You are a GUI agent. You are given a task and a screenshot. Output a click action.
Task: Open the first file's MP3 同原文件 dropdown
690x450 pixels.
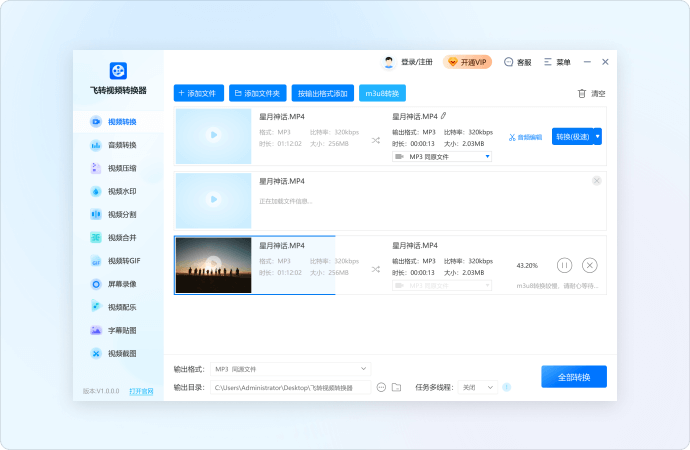pos(441,157)
